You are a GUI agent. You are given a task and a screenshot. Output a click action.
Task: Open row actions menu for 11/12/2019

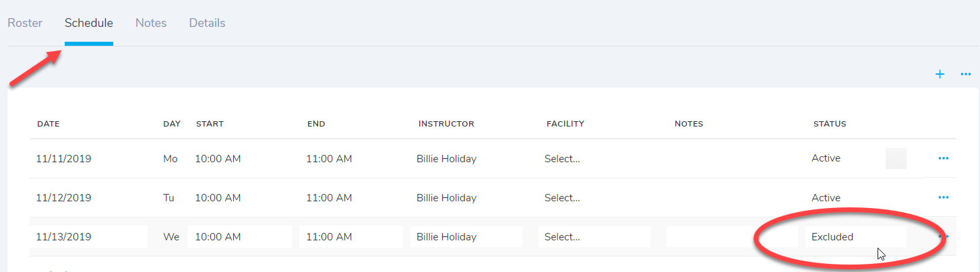click(x=944, y=198)
